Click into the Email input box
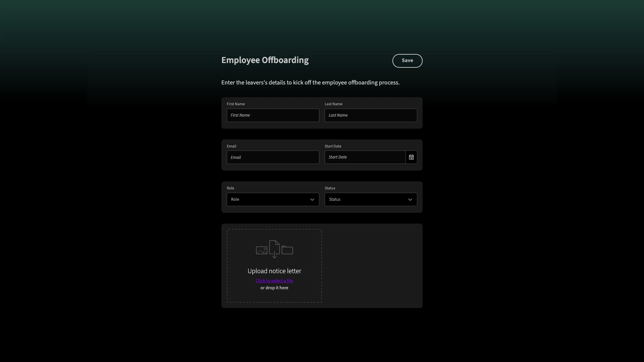Image resolution: width=644 pixels, height=362 pixels. click(273, 158)
